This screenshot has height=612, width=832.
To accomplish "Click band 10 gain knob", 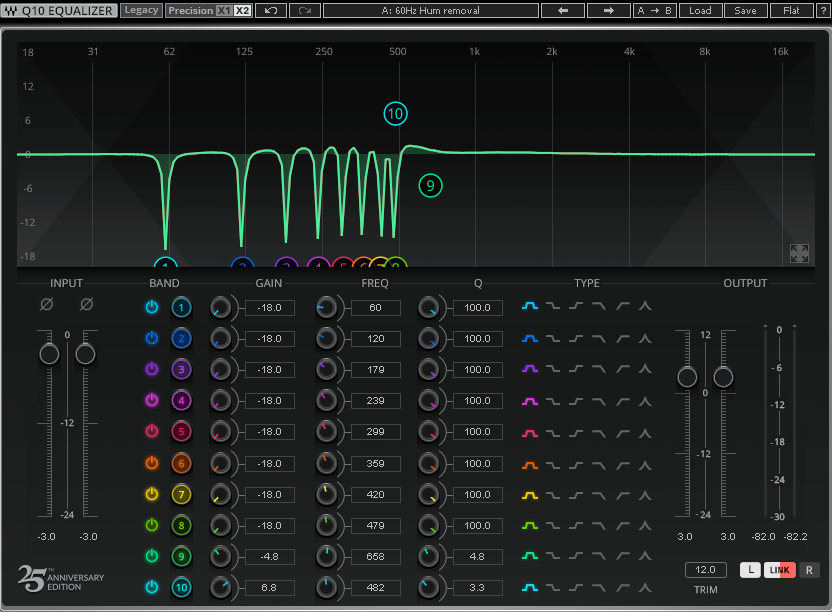I will click(220, 588).
